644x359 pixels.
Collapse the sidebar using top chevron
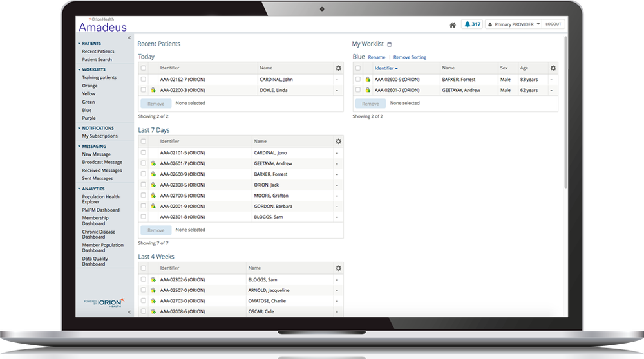click(x=129, y=38)
